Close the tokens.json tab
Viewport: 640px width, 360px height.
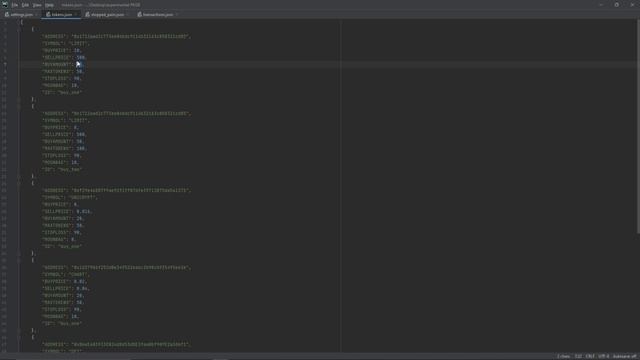[76, 15]
